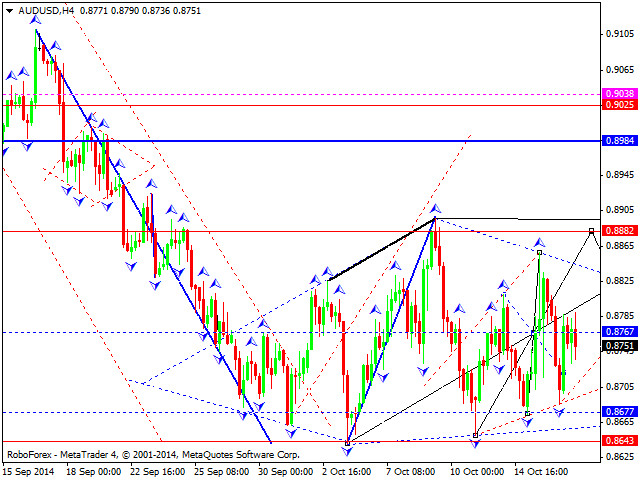Viewport: 640px width, 480px height.
Task: Click the 0.8825 price scale value
Action: click(620, 281)
